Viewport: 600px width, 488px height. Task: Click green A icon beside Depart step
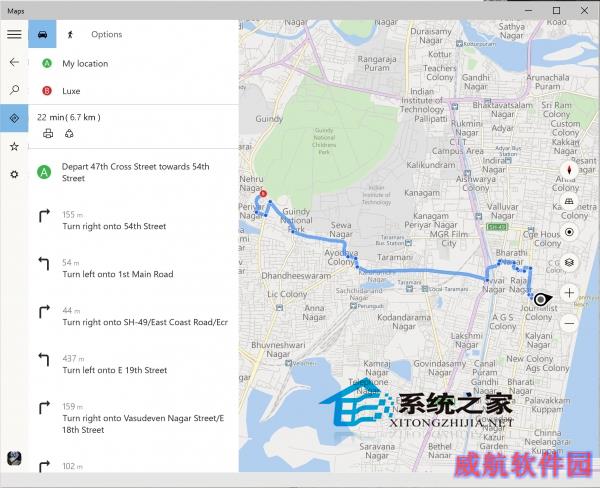tap(44, 172)
